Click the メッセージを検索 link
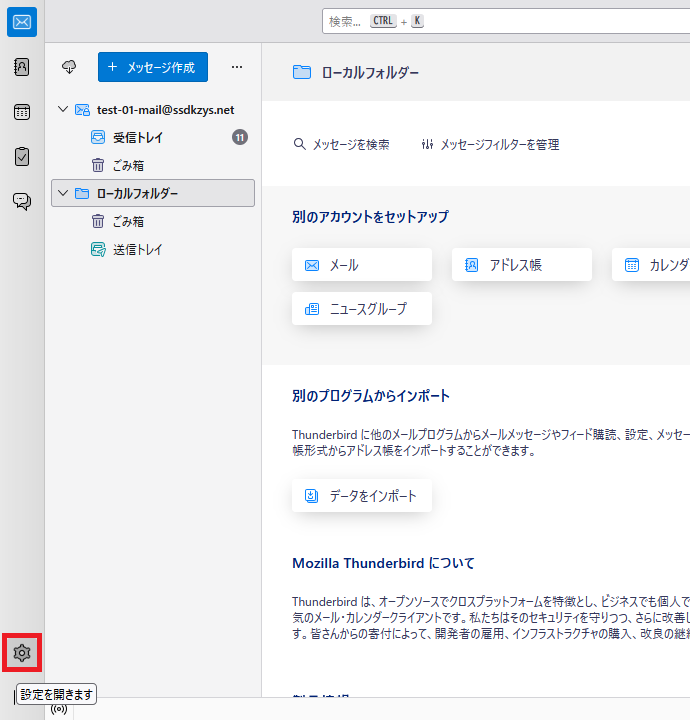This screenshot has height=720, width=690. click(342, 144)
